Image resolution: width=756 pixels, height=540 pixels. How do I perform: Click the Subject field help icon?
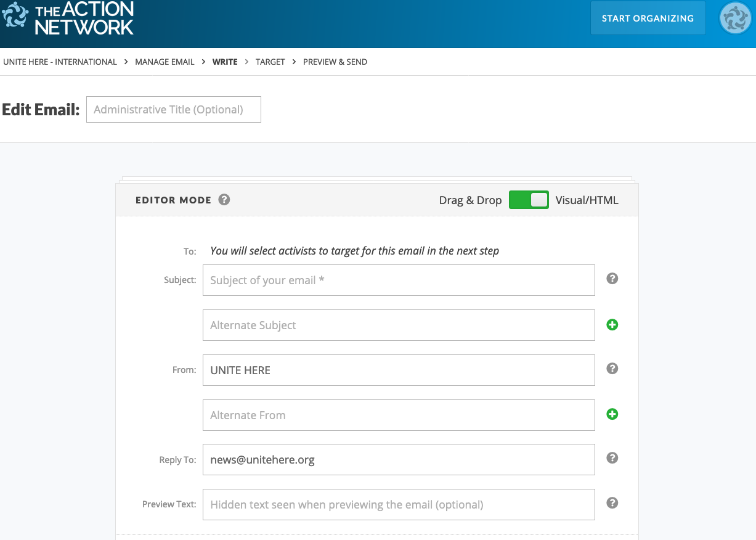point(612,279)
